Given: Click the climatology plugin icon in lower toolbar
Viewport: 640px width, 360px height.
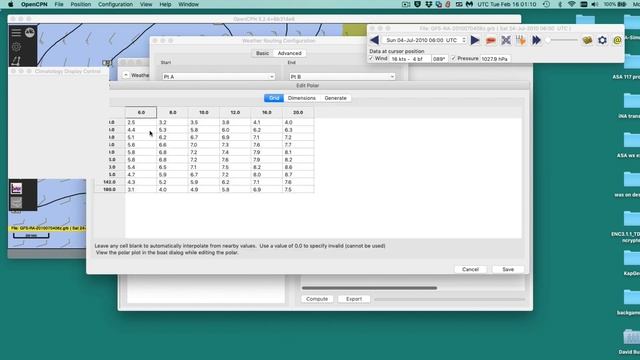Looking at the screenshot, I should click(16, 189).
